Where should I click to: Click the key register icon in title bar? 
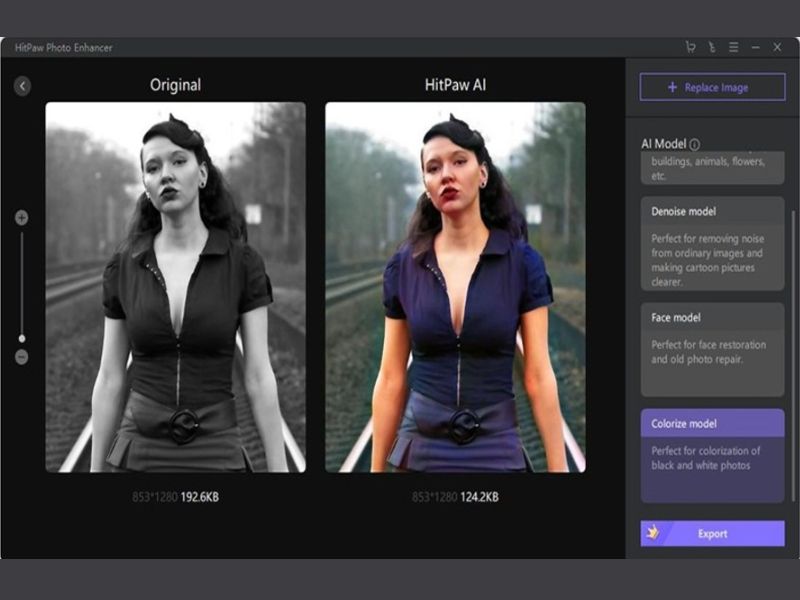712,47
